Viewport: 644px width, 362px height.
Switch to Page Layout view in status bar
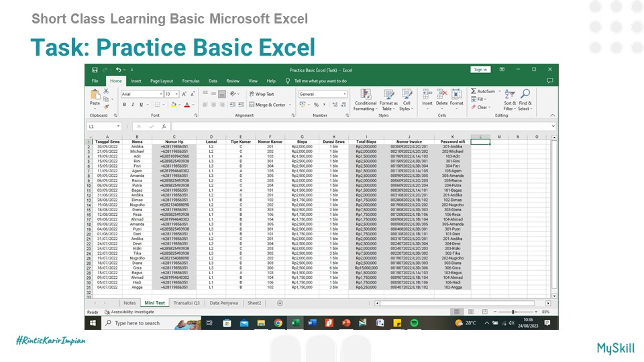471,312
